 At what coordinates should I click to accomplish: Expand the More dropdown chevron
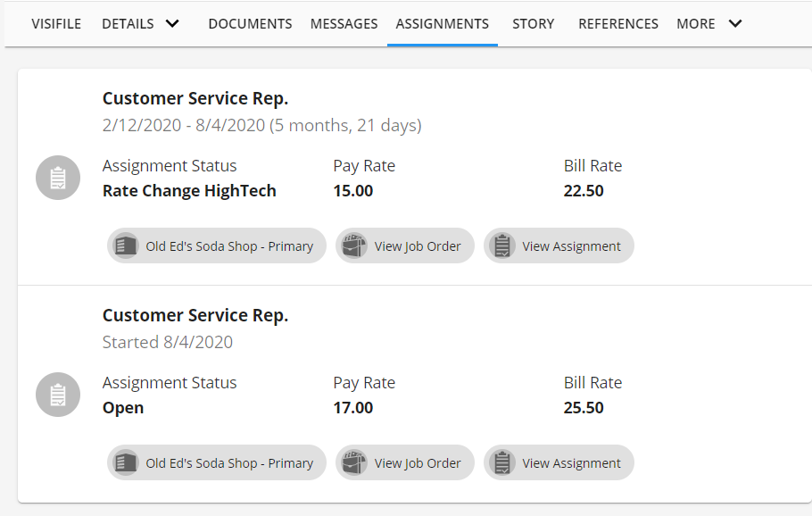coord(734,24)
